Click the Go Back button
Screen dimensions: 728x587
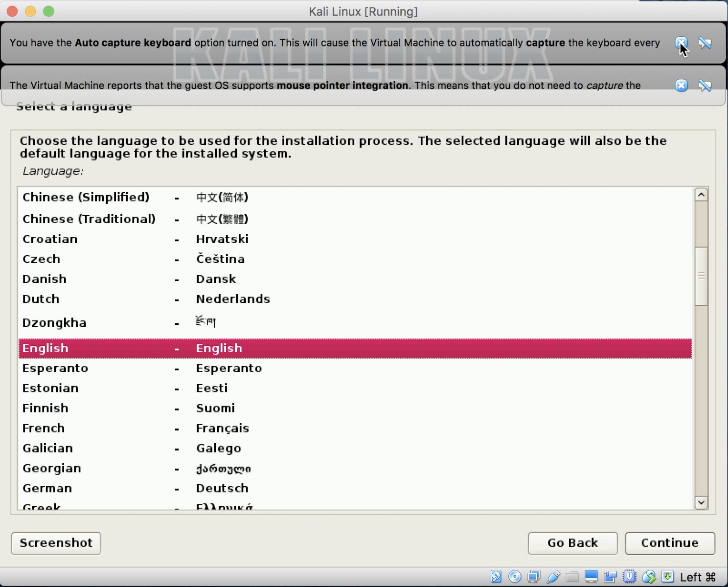(572, 543)
